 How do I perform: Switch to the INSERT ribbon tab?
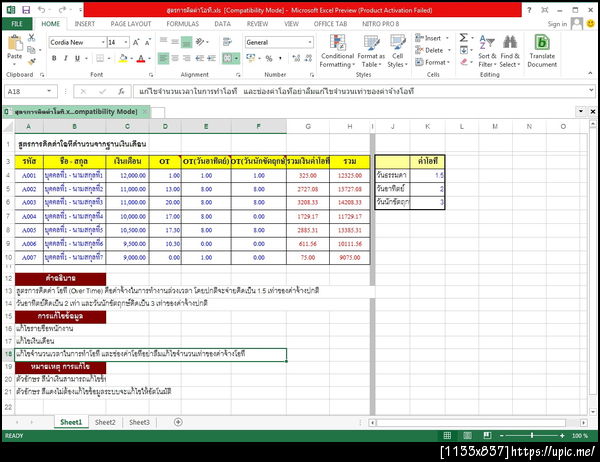(x=85, y=24)
